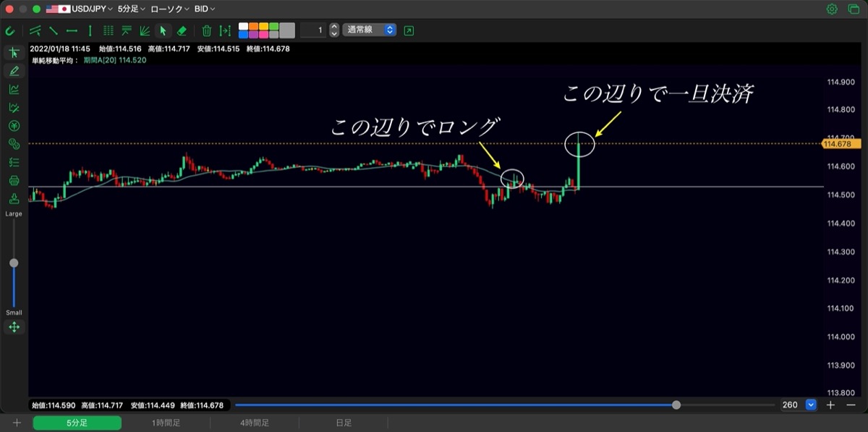Screen dimensions: 868x432
Task: Select the vertical line drawing tool
Action: point(90,30)
